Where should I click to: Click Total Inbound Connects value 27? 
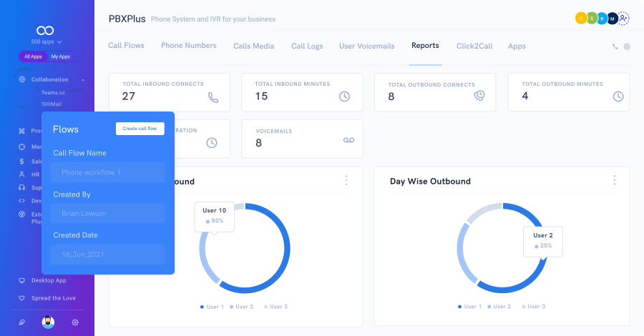point(129,96)
